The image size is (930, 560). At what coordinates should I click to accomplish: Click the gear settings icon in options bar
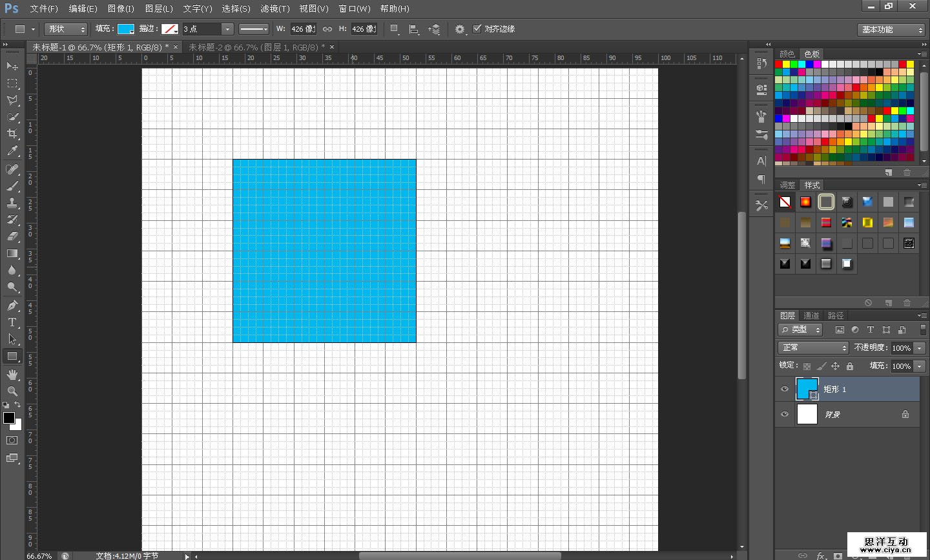coord(459,29)
